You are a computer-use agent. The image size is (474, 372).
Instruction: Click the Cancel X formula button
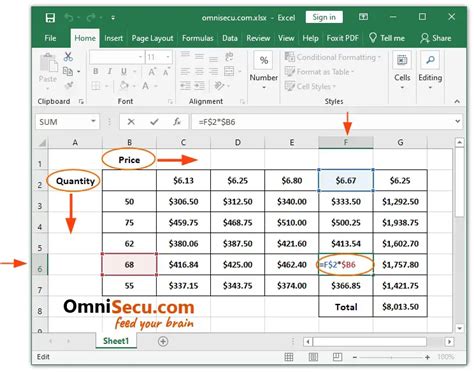pos(131,122)
